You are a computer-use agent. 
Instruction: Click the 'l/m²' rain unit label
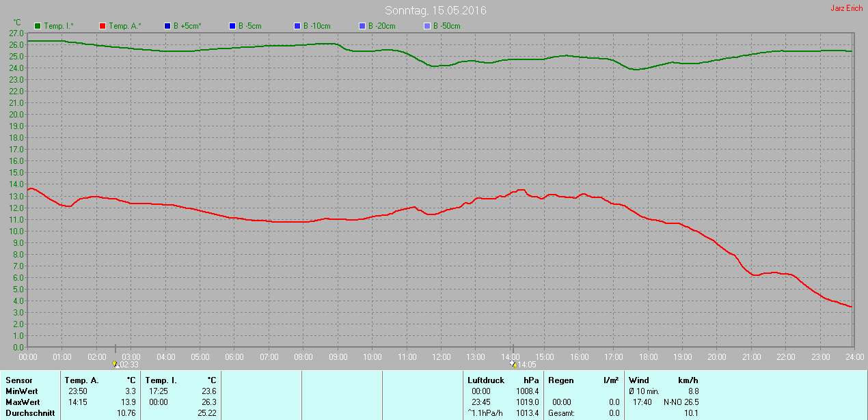click(611, 380)
